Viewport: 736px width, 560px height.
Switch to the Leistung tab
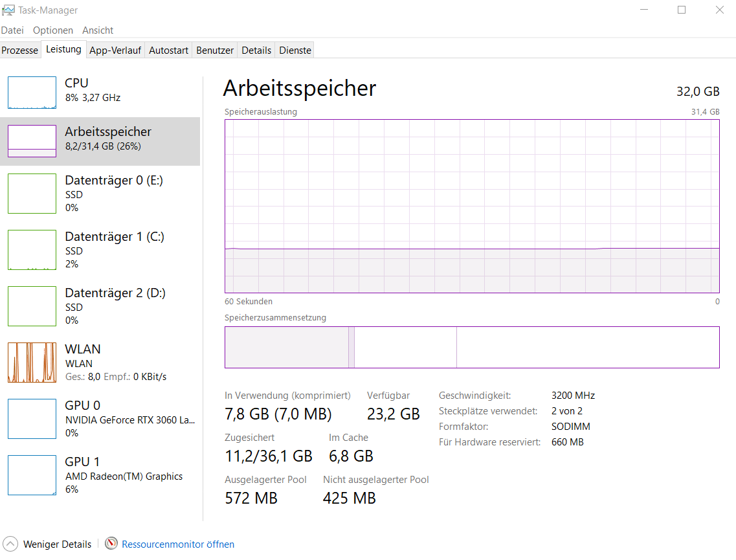pyautogui.click(x=63, y=49)
